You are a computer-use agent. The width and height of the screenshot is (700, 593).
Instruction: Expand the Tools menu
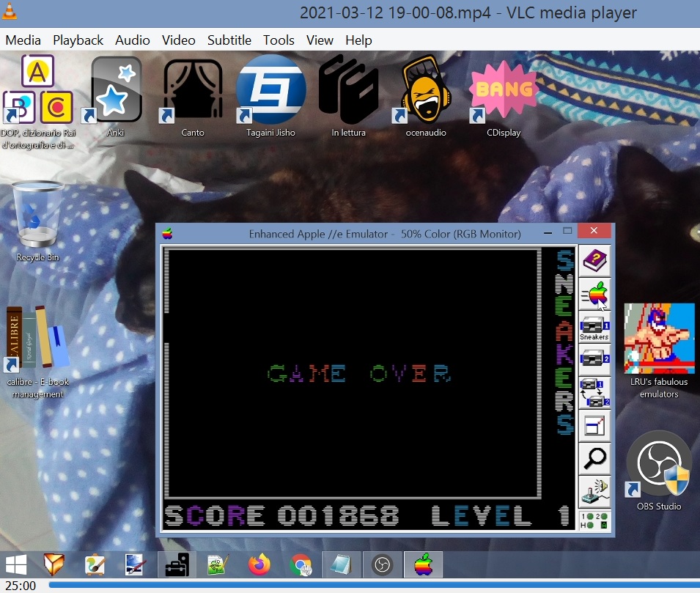279,40
